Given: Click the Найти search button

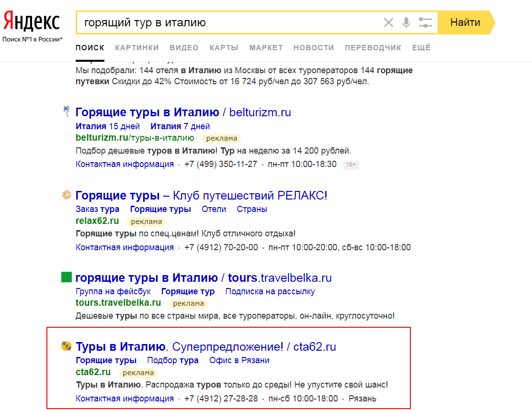Looking at the screenshot, I should click(x=466, y=22).
